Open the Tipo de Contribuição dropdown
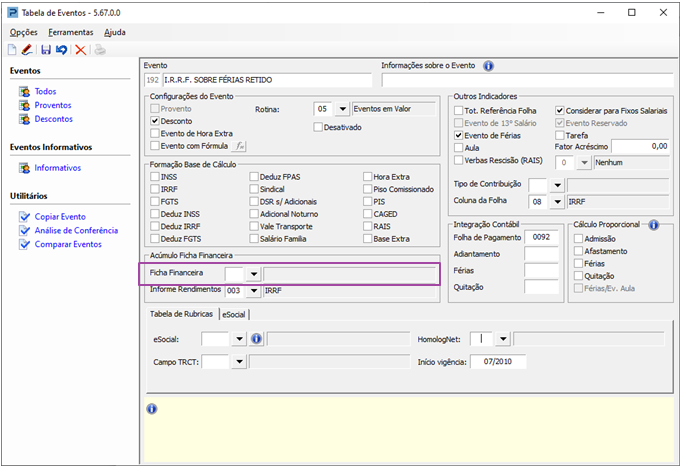The image size is (685, 471). (x=557, y=185)
